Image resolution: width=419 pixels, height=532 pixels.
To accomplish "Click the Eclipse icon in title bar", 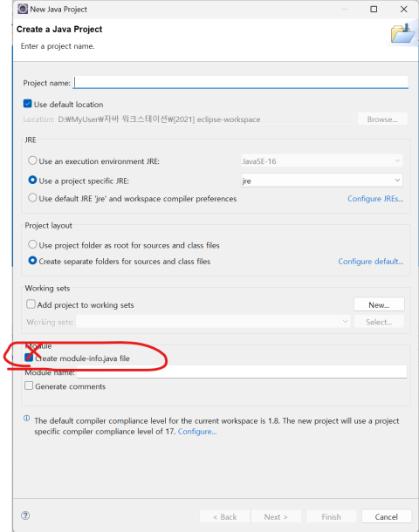I will coord(23,10).
